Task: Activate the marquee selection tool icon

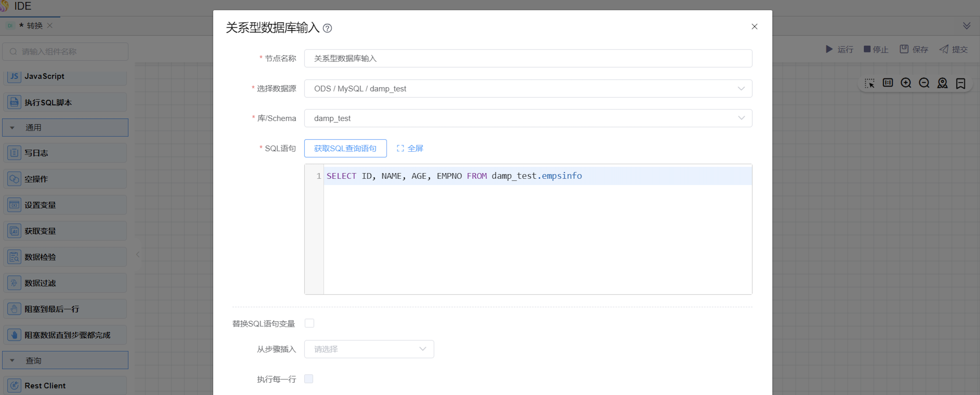Action: (x=869, y=83)
